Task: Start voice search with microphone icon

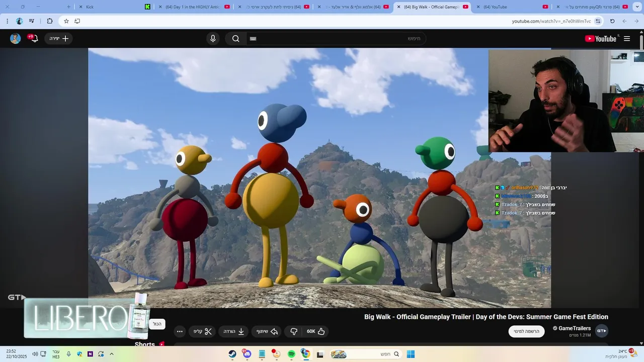Action: 213,39
